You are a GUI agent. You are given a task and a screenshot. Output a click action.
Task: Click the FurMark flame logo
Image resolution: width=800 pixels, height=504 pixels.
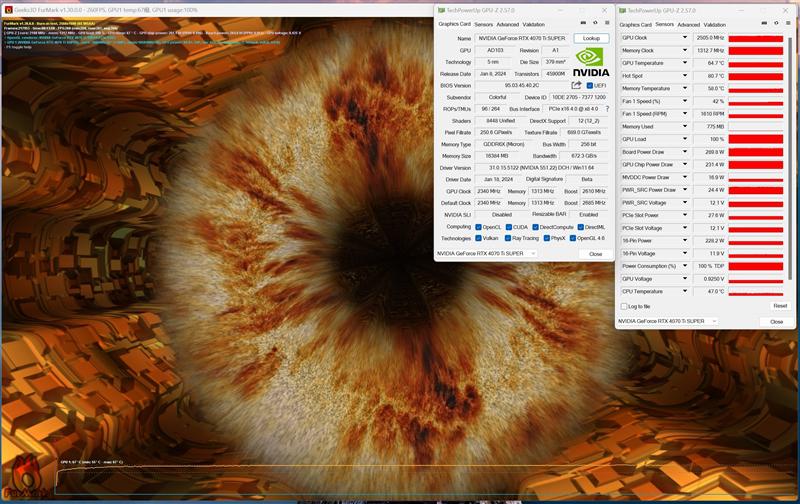pos(26,477)
